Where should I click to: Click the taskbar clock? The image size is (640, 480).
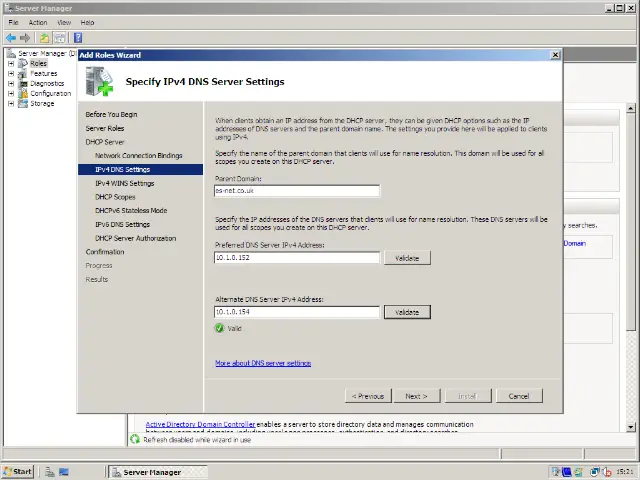pos(624,472)
